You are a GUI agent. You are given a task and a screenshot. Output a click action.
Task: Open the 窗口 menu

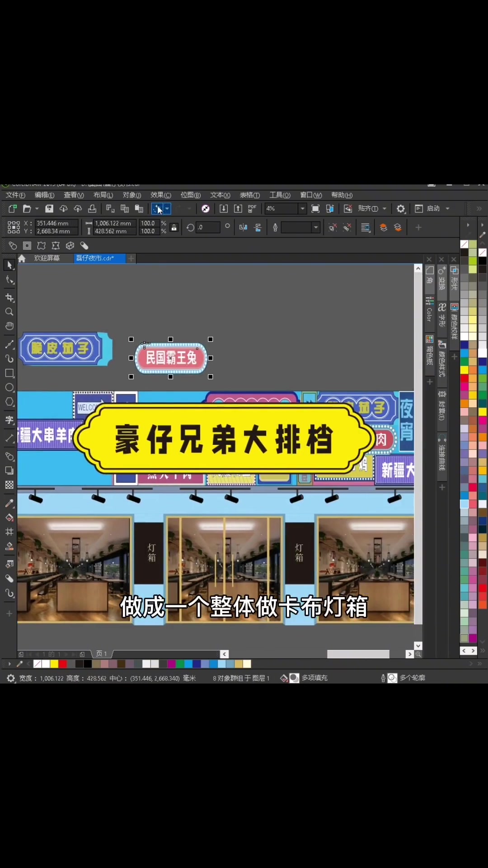(x=311, y=195)
